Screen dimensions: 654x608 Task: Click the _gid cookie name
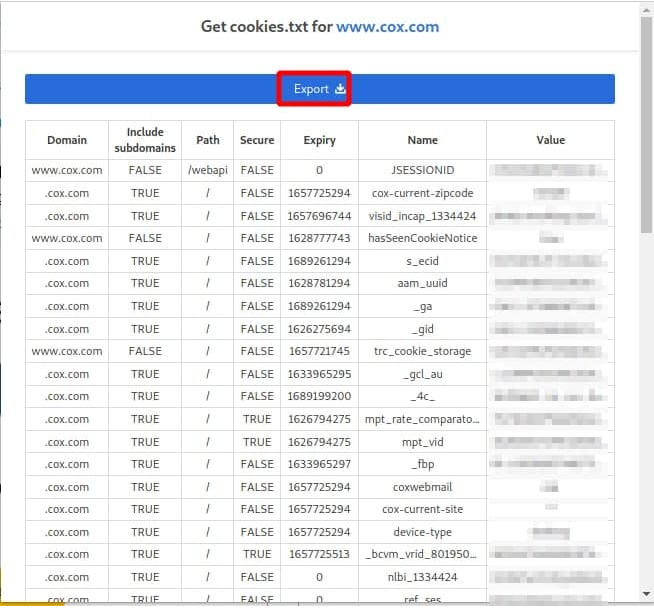423,329
